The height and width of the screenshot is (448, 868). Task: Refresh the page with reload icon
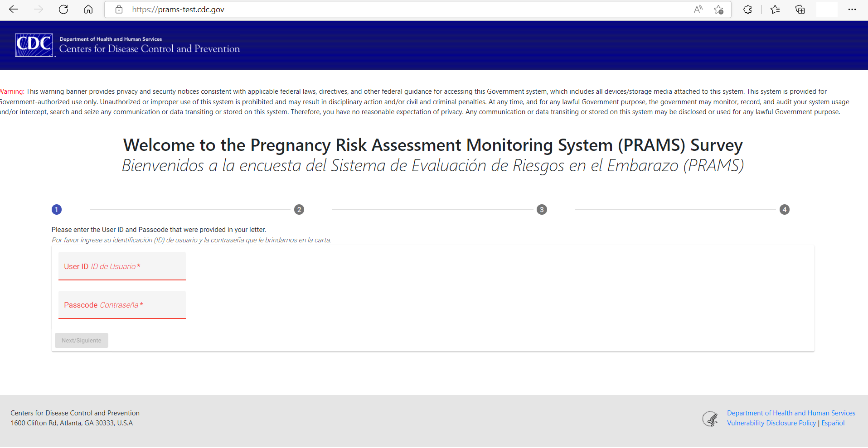tap(63, 10)
